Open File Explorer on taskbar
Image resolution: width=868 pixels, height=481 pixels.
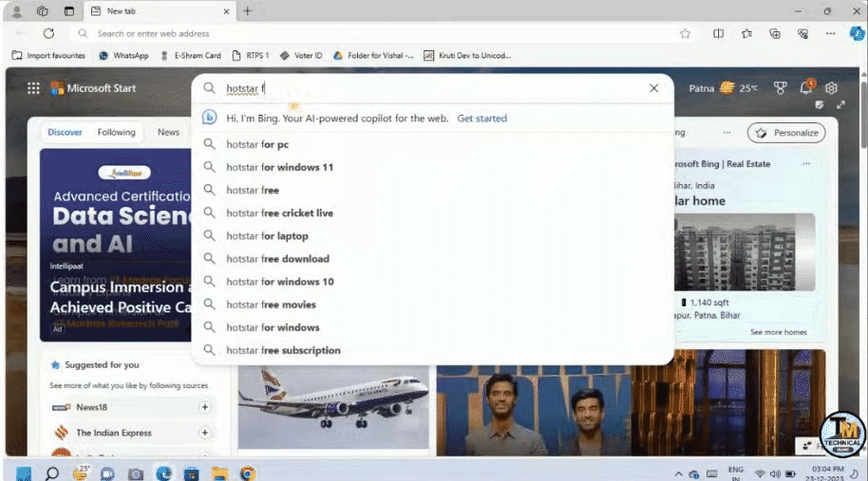click(219, 473)
